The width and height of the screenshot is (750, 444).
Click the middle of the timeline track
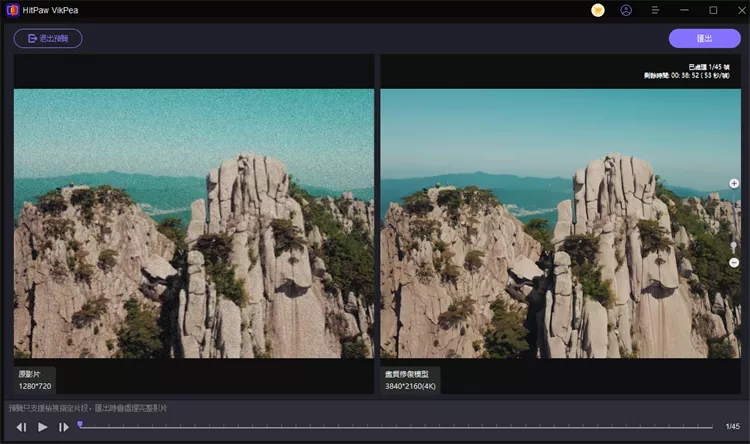coord(396,427)
